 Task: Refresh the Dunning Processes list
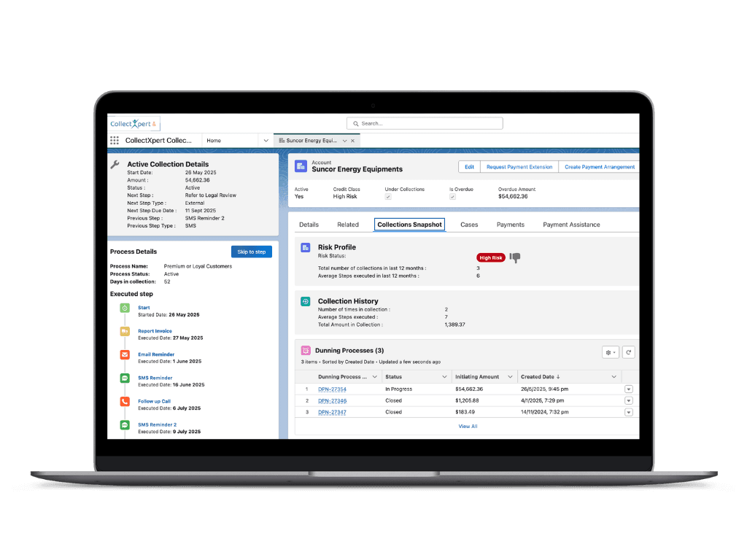[628, 352]
